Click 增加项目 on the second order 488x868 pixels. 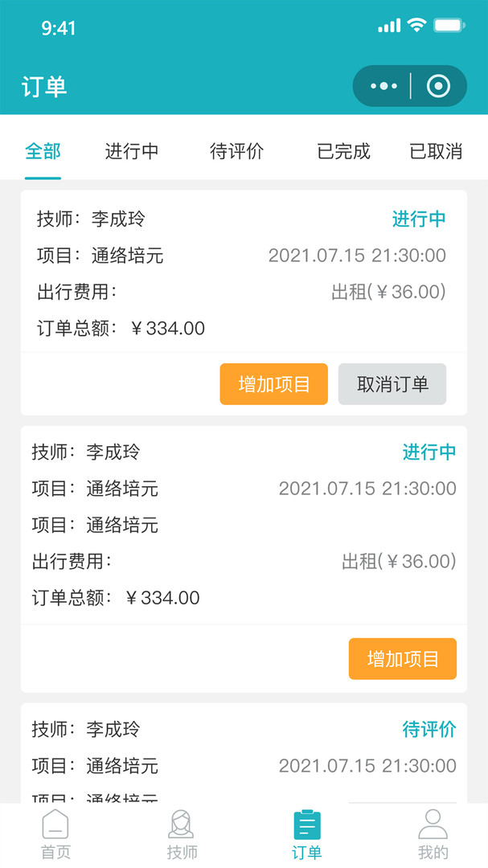pyautogui.click(x=403, y=658)
